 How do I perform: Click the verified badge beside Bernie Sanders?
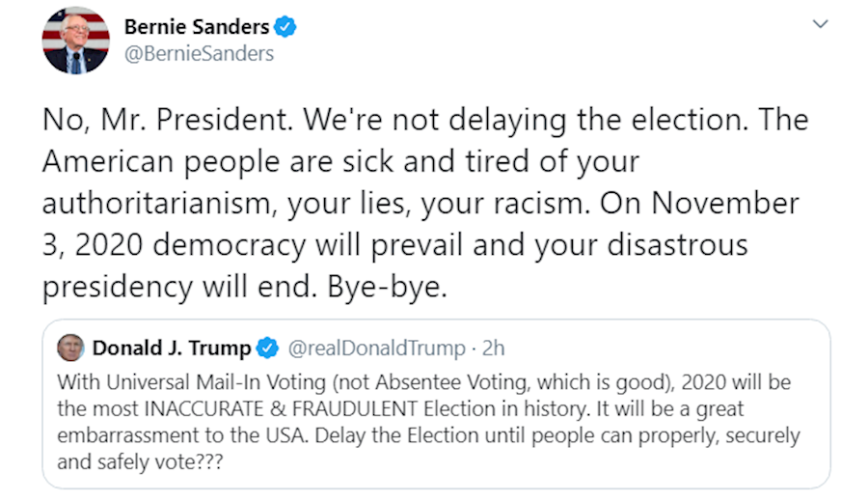pos(285,27)
